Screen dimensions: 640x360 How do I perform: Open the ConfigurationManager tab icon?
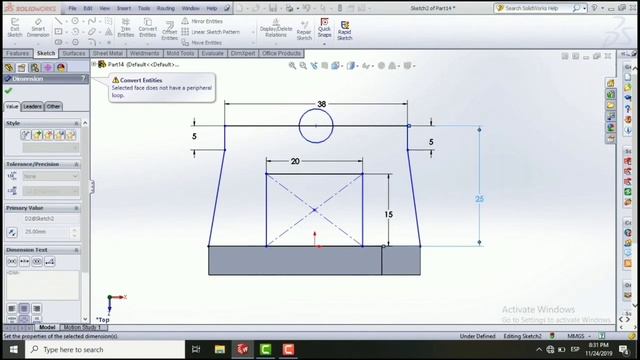point(35,67)
